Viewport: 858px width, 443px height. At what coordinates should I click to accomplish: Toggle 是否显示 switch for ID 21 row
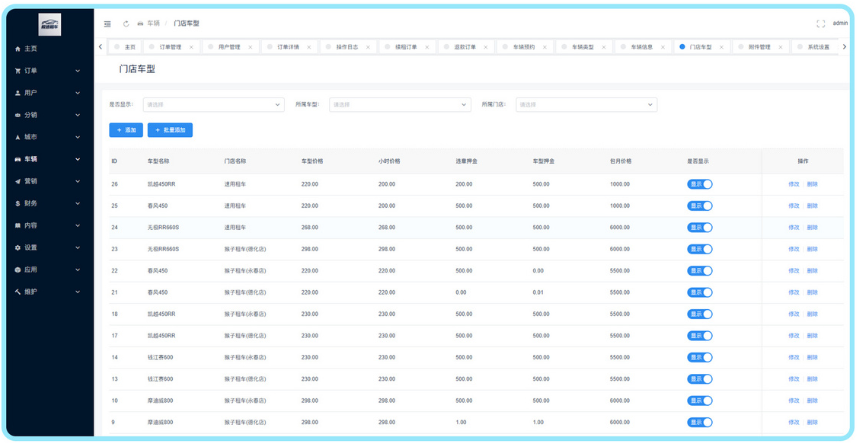point(700,293)
